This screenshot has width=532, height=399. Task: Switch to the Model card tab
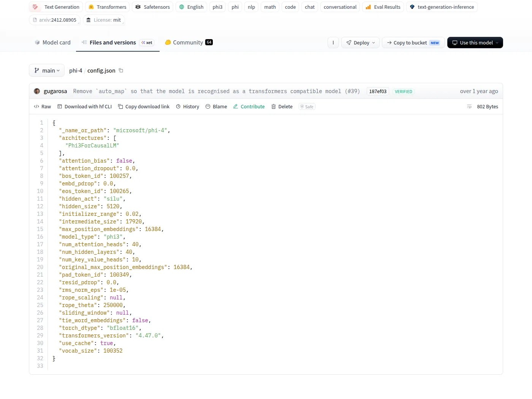(52, 43)
